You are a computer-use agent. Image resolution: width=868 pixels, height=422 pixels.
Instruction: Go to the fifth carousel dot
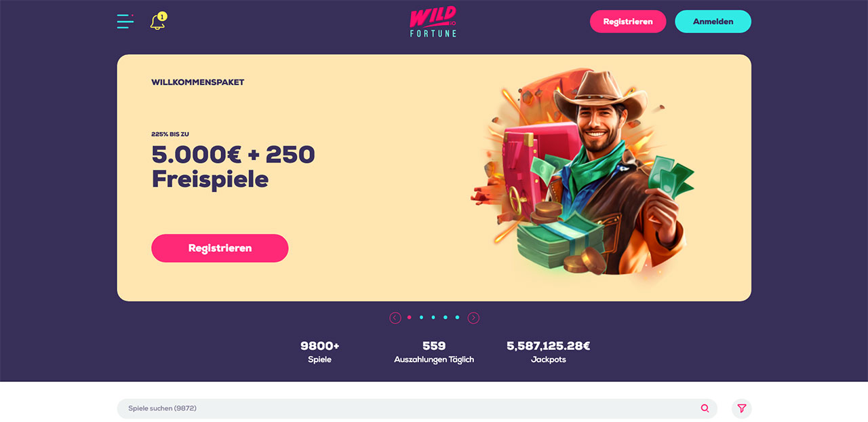(457, 318)
